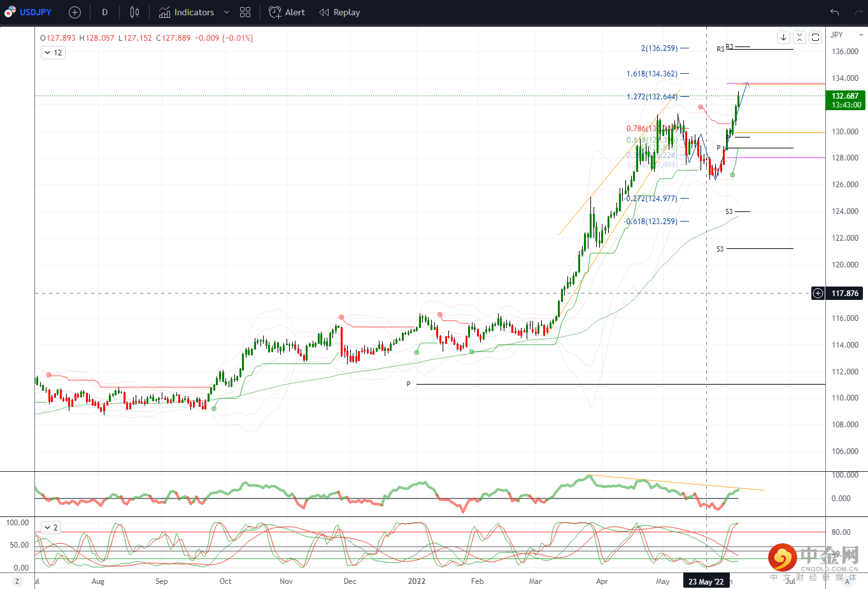The width and height of the screenshot is (868, 589).
Task: Click the add symbol plus icon
Action: 75,12
